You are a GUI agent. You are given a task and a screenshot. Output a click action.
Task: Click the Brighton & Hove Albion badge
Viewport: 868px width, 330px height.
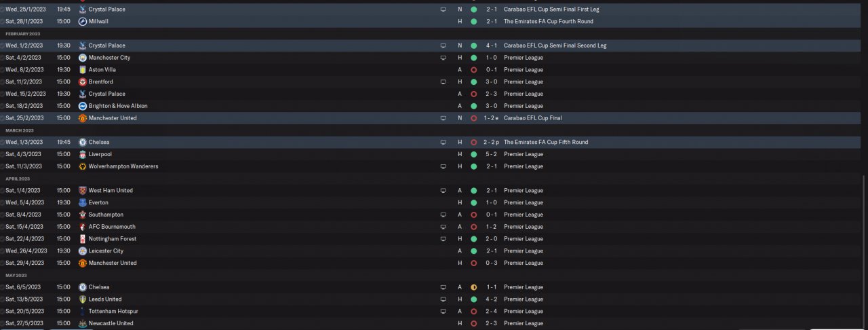[82, 106]
